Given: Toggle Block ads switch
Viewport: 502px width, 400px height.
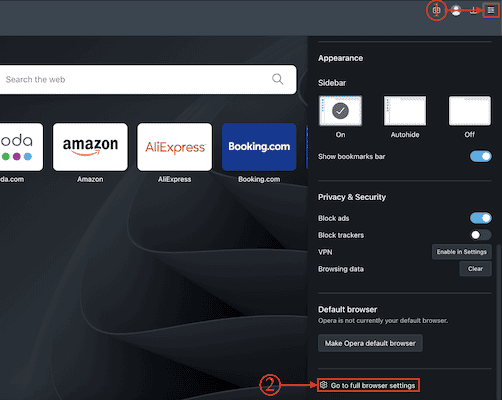Looking at the screenshot, I should pos(481,218).
